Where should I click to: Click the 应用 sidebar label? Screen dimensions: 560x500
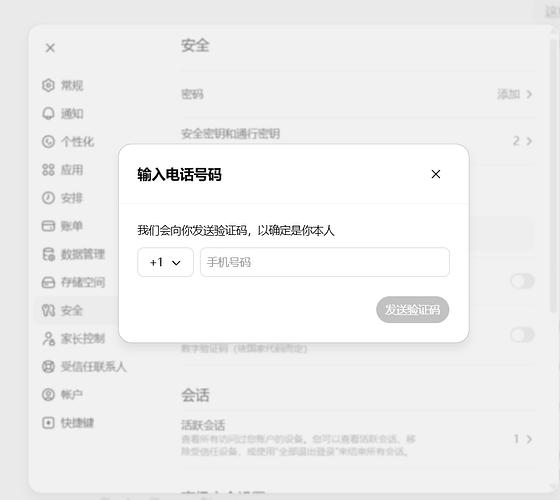click(72, 170)
